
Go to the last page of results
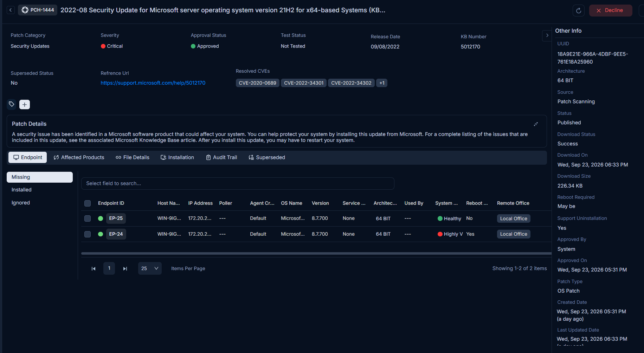[x=125, y=269]
